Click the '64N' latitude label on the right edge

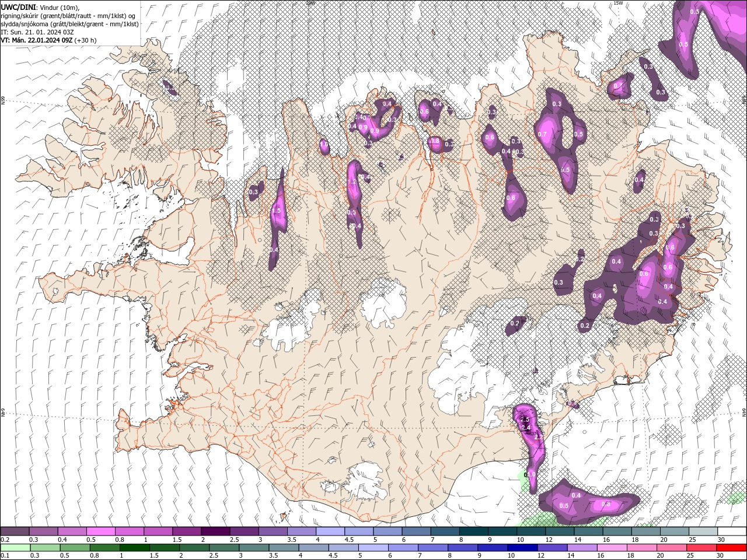click(743, 412)
